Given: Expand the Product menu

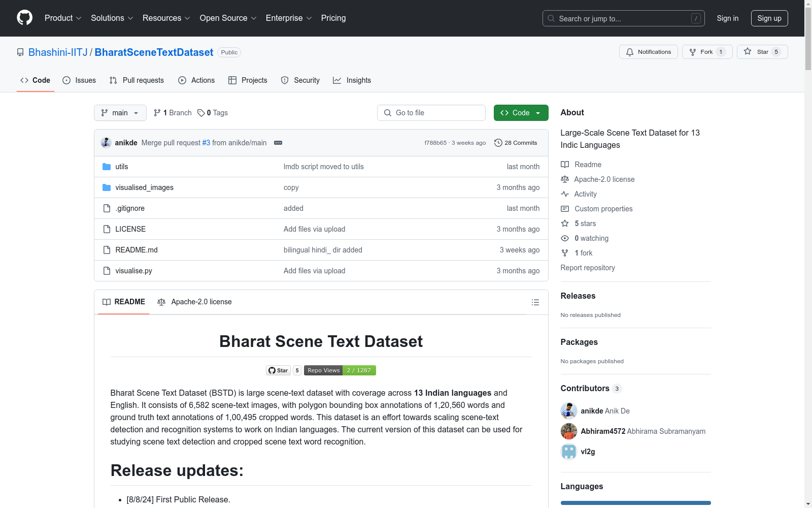Looking at the screenshot, I should (x=63, y=18).
